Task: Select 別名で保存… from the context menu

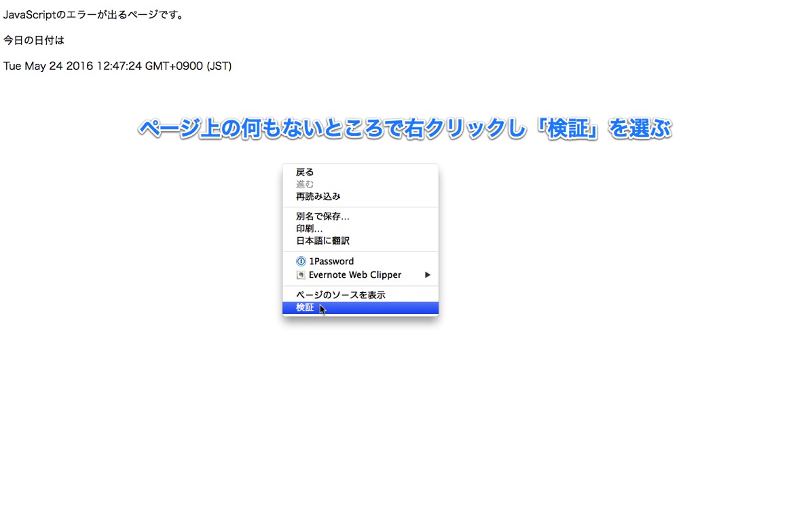Action: click(x=361, y=217)
